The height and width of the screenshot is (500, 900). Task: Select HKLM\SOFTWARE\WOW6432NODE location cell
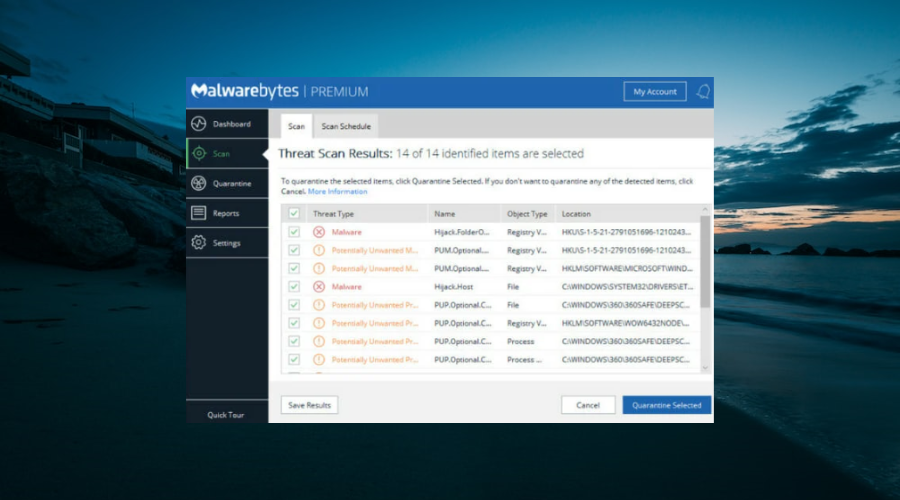(x=625, y=323)
